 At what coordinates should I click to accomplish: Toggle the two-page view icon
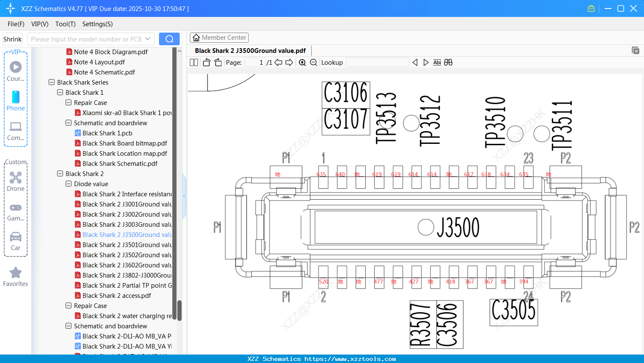(194, 63)
